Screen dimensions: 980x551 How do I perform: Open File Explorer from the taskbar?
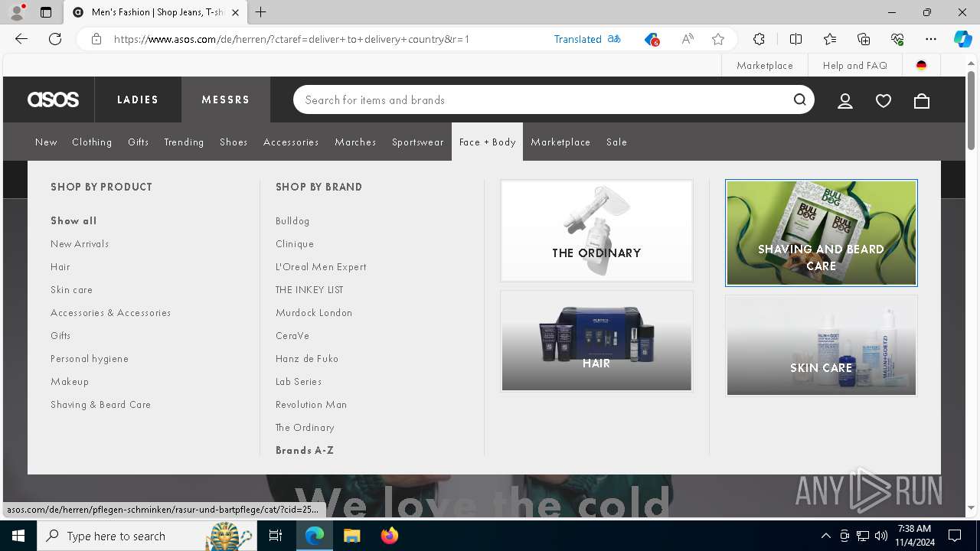pos(351,536)
